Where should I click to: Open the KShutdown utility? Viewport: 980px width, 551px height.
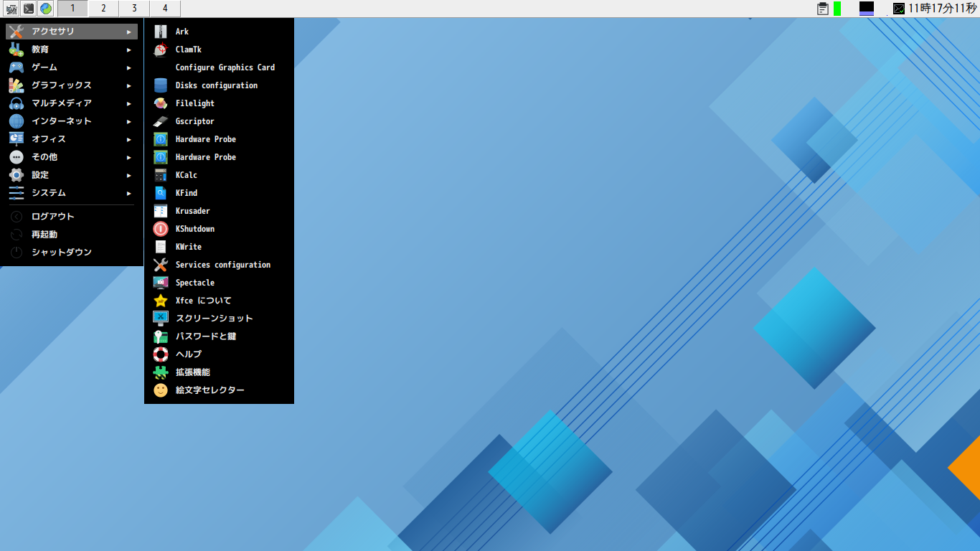[x=219, y=229]
